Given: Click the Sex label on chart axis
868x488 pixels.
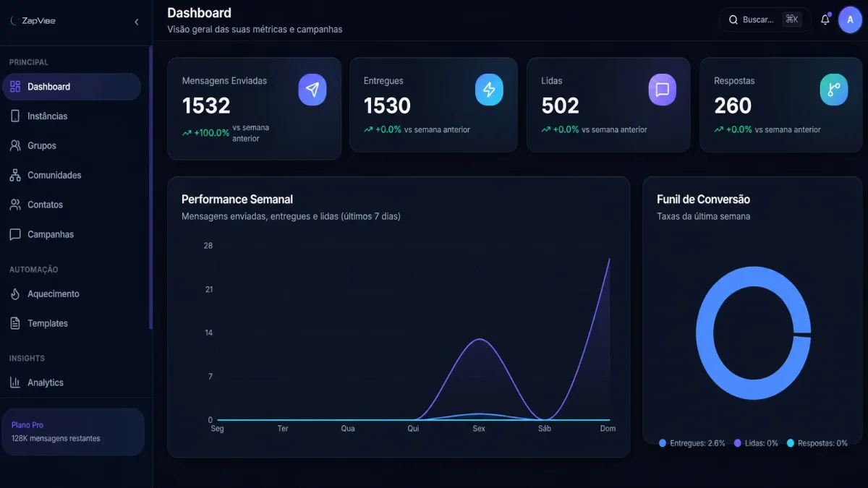Looking at the screenshot, I should tap(479, 429).
